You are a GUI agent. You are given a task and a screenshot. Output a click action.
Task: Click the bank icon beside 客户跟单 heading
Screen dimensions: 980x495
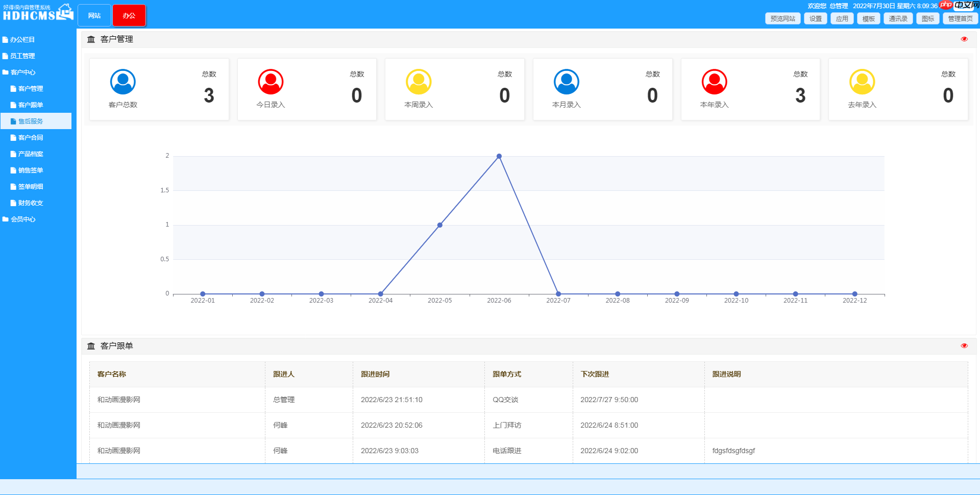pos(91,346)
